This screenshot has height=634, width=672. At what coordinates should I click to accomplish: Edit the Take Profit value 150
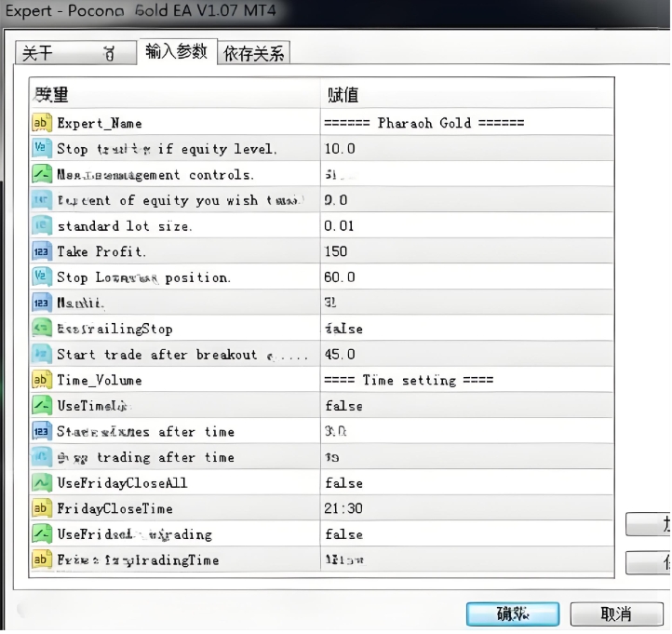click(x=336, y=251)
